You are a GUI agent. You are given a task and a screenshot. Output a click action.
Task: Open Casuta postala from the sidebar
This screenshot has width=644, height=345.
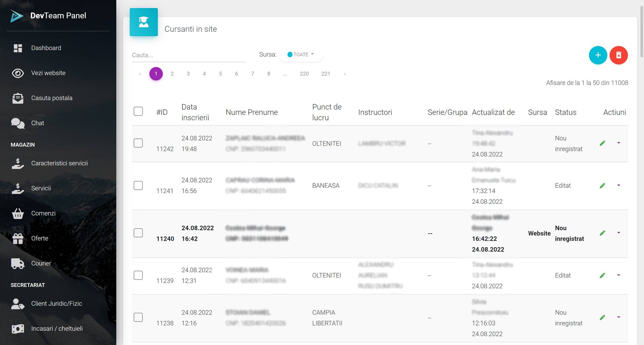click(x=51, y=98)
